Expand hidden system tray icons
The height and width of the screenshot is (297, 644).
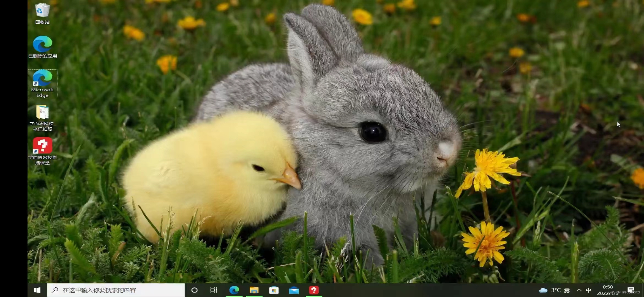(x=579, y=290)
